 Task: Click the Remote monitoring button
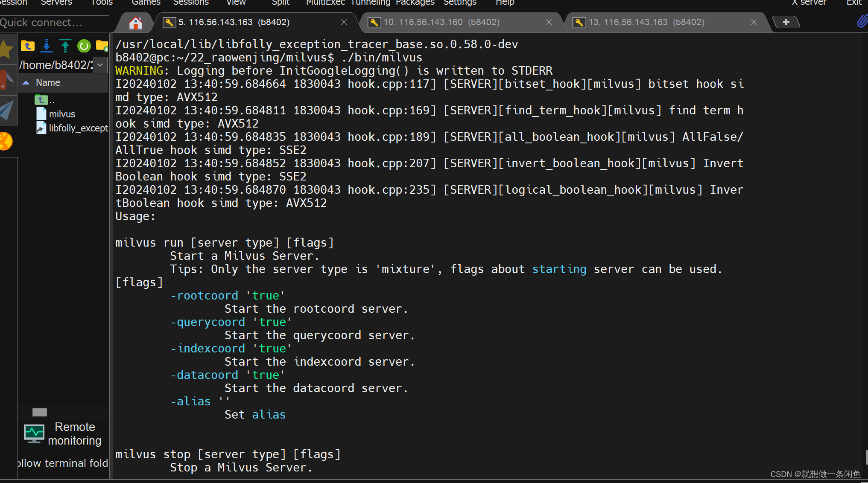pyautogui.click(x=63, y=434)
